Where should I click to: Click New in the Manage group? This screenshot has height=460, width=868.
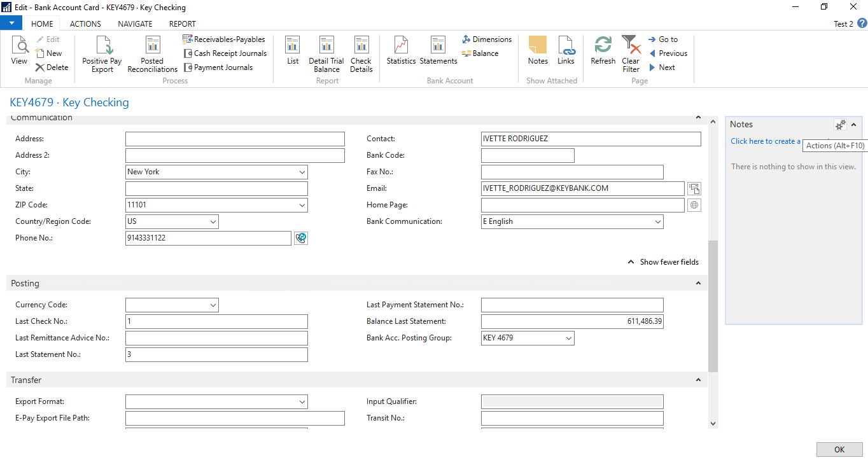coord(48,53)
